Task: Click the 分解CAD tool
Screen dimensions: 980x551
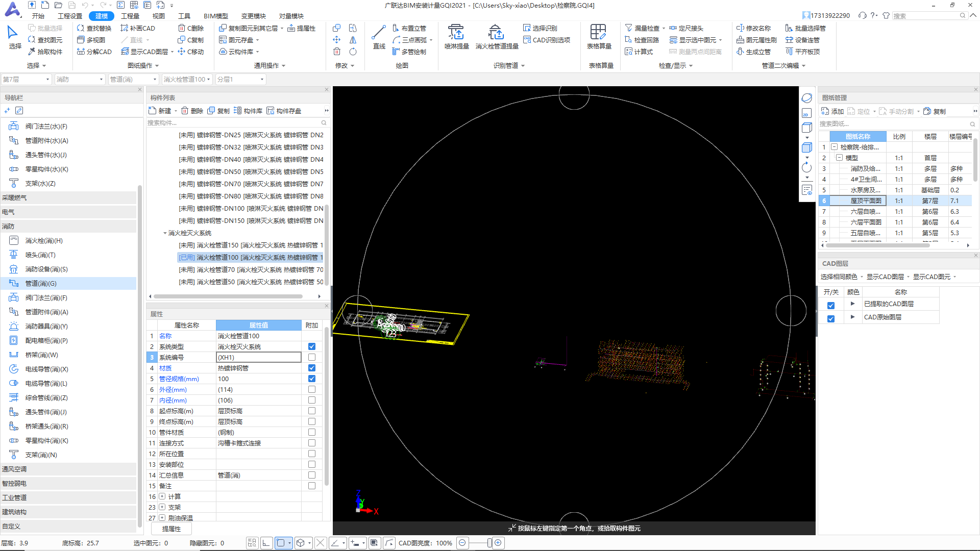Action: (x=94, y=52)
